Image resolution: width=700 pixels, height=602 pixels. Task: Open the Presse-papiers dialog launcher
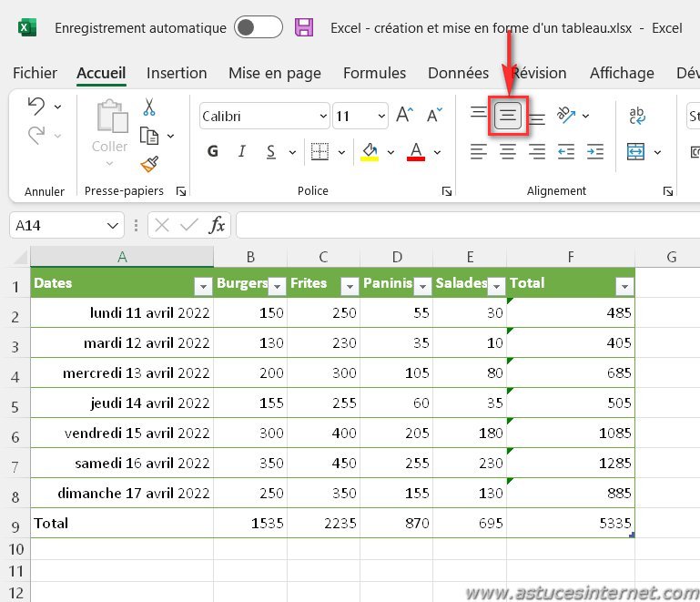[x=181, y=191]
